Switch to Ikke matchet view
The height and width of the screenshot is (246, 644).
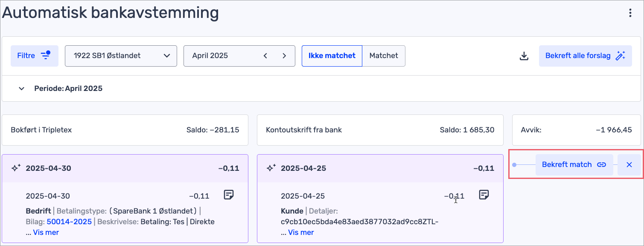[332, 56]
